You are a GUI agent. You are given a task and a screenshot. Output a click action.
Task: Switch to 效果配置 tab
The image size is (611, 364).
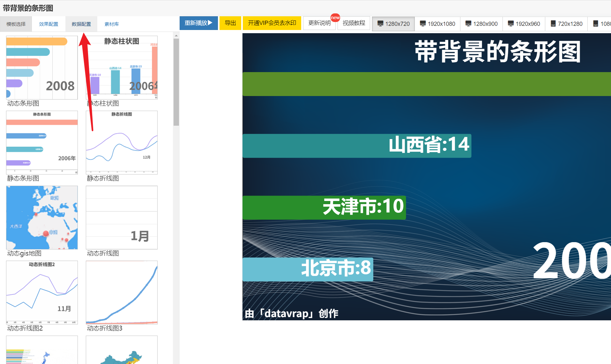point(48,24)
